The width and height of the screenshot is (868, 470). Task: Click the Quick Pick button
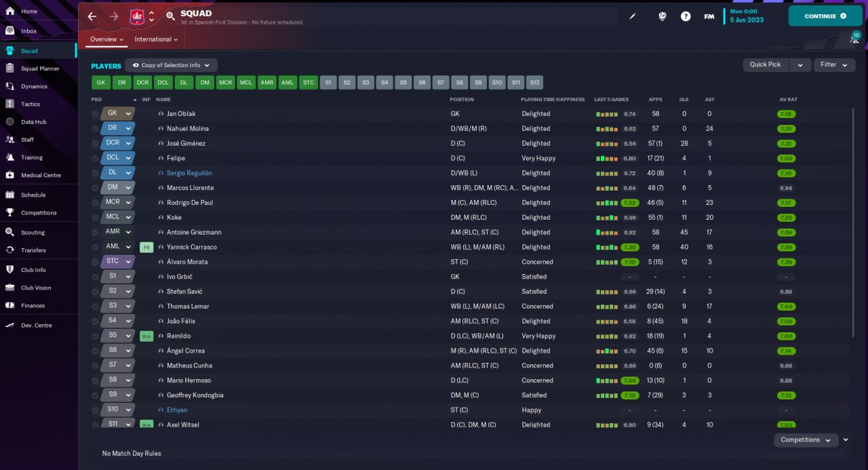(766, 64)
